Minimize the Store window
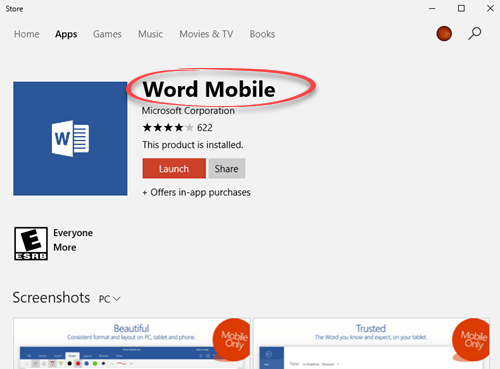Image resolution: width=500 pixels, height=369 pixels. click(x=432, y=8)
